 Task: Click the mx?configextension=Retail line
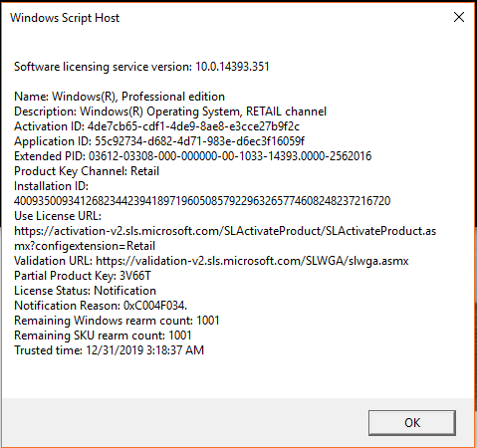coord(85,246)
